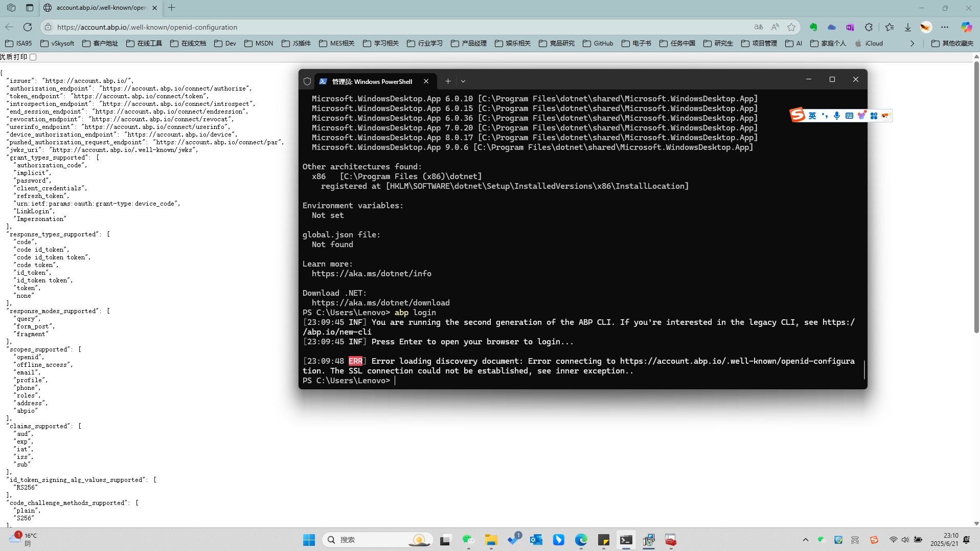Expand the bookmarks bar overflow chevron
This screenshot has height=551, width=980.
pyautogui.click(x=913, y=43)
